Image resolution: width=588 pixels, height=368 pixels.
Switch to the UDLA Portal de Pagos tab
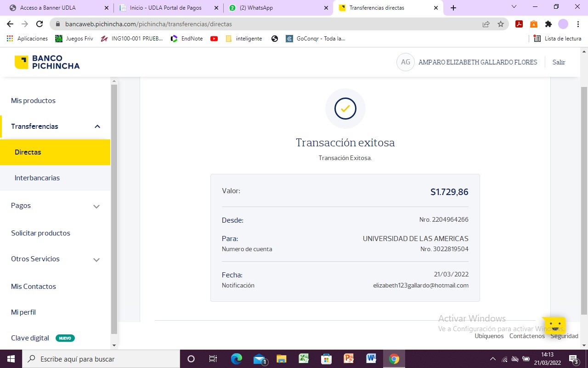165,8
